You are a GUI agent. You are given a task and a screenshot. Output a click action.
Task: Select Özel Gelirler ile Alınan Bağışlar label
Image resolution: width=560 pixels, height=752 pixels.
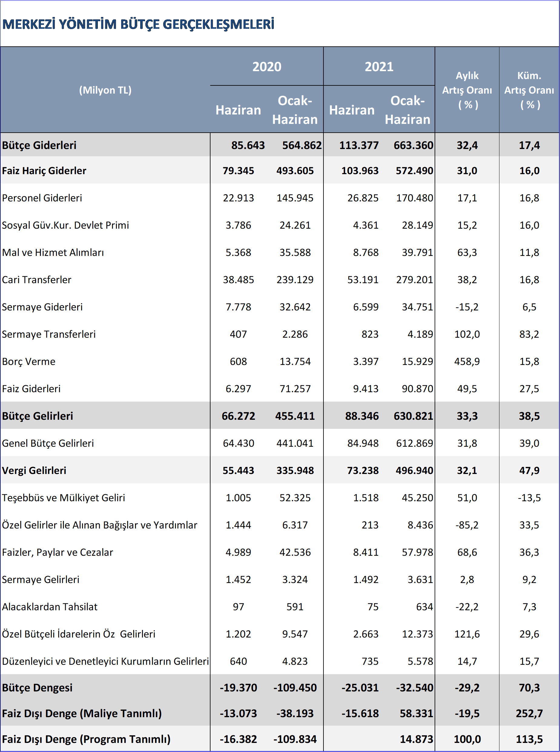[100, 525]
